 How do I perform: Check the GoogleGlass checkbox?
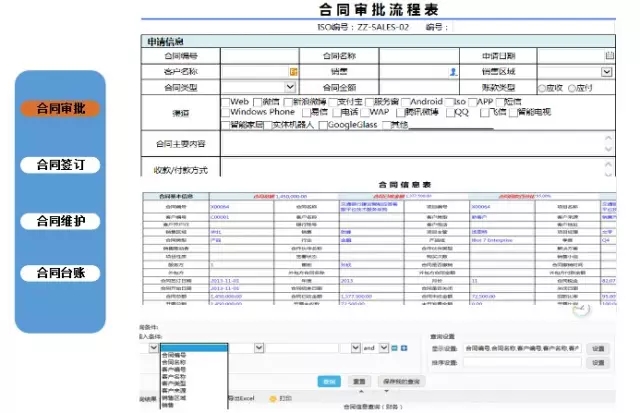[323, 125]
